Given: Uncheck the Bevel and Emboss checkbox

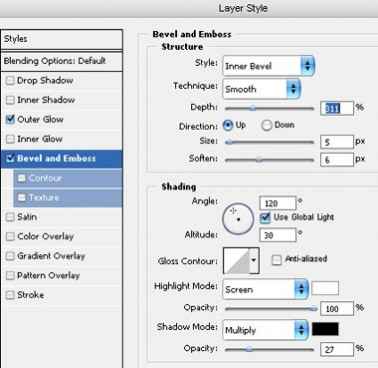Looking at the screenshot, I should (x=10, y=158).
